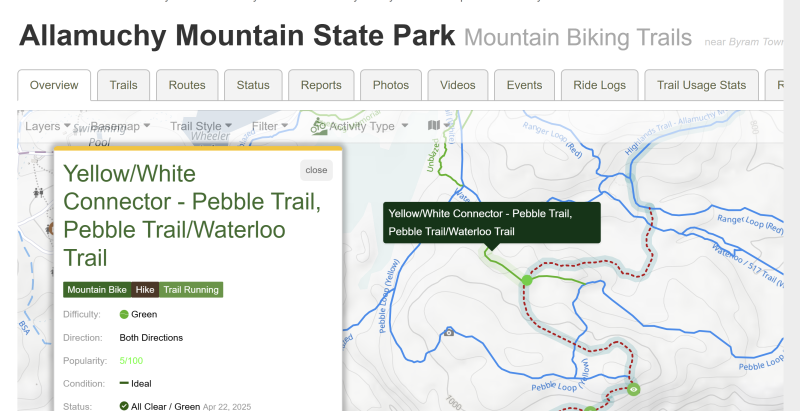This screenshot has height=411, width=800.
Task: Click the Trail Running activity tag
Action: tap(191, 290)
